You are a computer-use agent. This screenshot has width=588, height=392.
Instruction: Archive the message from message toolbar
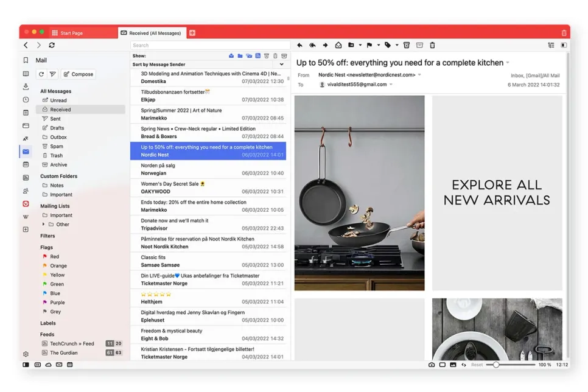tap(419, 45)
